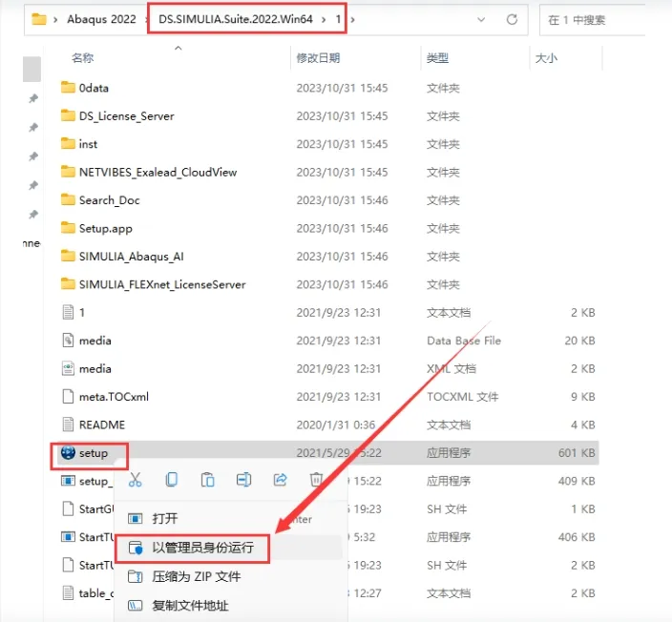Click the meta.TOCxml file icon
The width and height of the screenshot is (672, 622).
click(x=68, y=396)
